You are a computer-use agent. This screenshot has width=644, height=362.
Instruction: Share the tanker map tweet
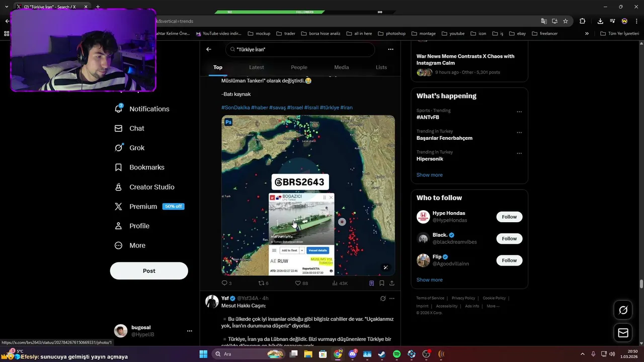coord(392,283)
